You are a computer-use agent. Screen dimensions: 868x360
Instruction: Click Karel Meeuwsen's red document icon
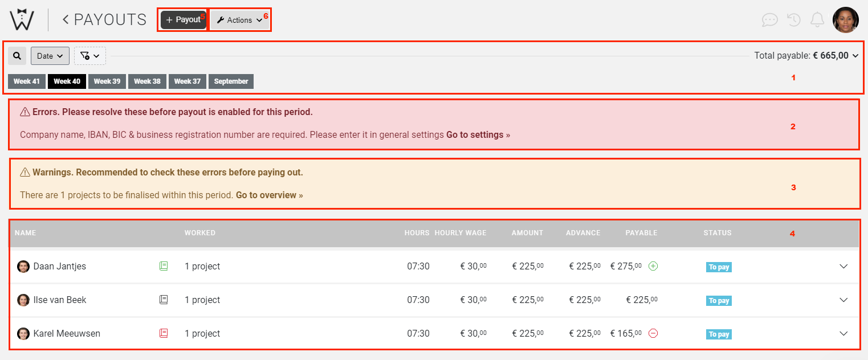[x=164, y=333]
